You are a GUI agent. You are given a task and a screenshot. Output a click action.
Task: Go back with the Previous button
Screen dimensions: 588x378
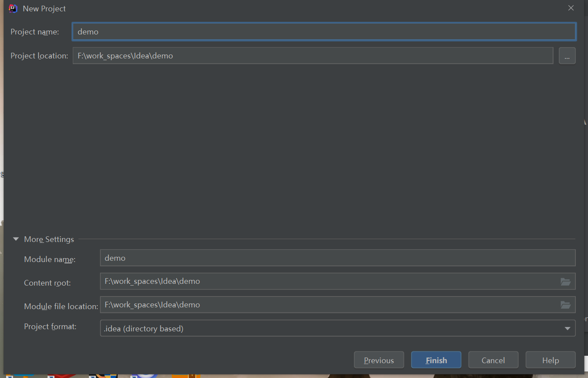click(379, 360)
